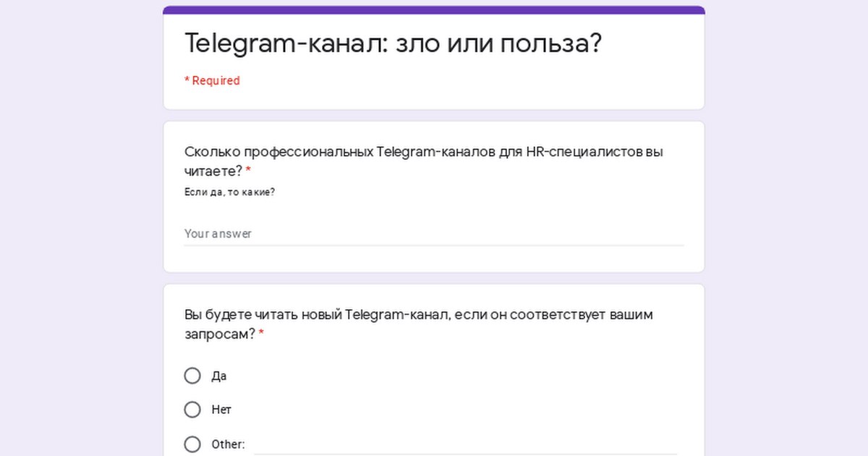Select the 'Да' radio button

(x=192, y=376)
